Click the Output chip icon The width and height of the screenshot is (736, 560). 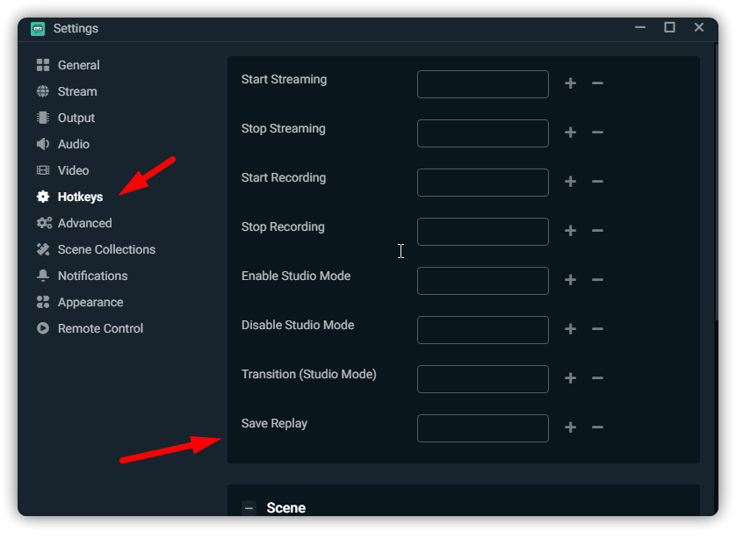click(x=42, y=118)
